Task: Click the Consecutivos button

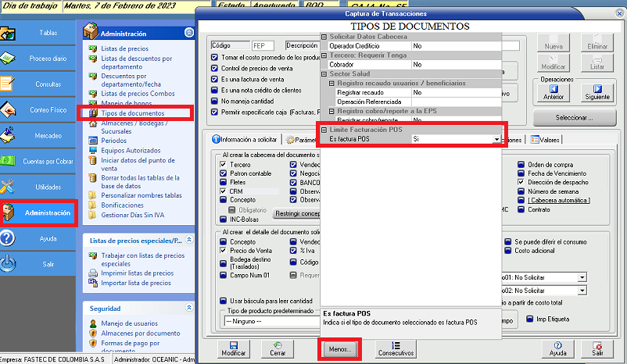Action: tap(395, 349)
